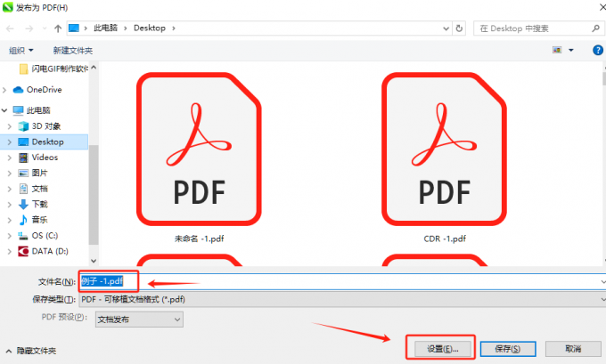Select Desktop in the navigation tree

pyautogui.click(x=41, y=142)
